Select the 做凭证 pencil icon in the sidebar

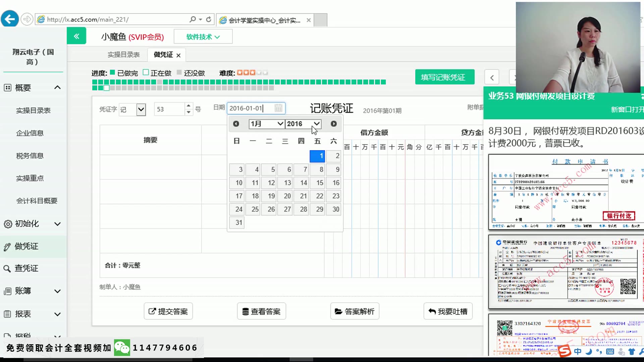[x=7, y=246]
